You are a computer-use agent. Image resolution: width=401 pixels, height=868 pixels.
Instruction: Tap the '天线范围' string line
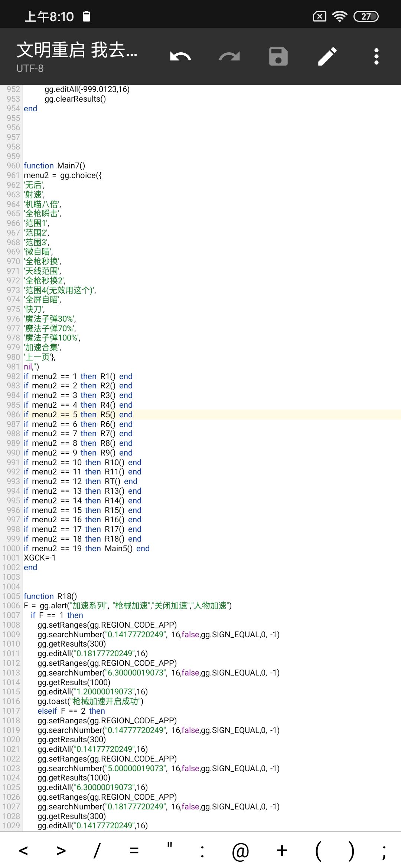click(x=42, y=271)
